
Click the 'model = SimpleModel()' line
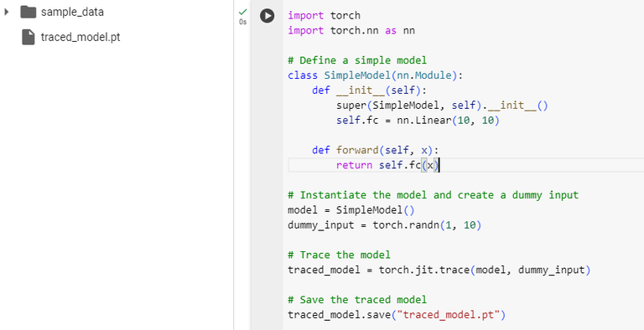[x=351, y=210]
